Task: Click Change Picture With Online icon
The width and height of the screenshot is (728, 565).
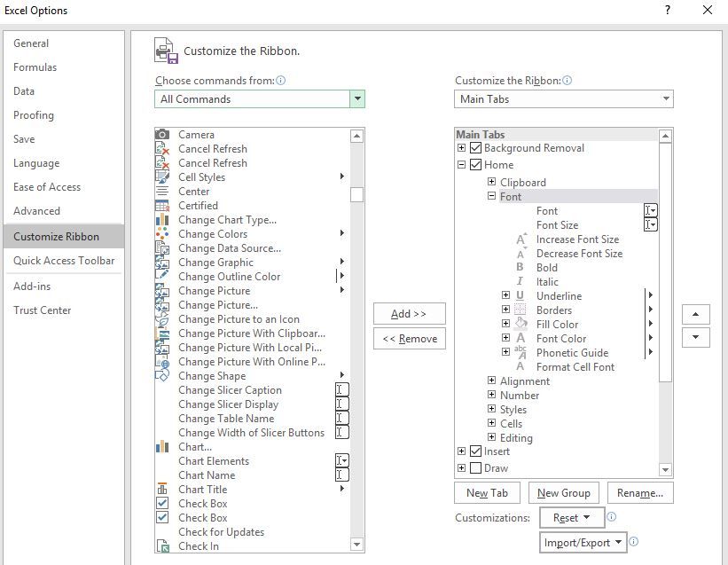Action: click(x=162, y=362)
